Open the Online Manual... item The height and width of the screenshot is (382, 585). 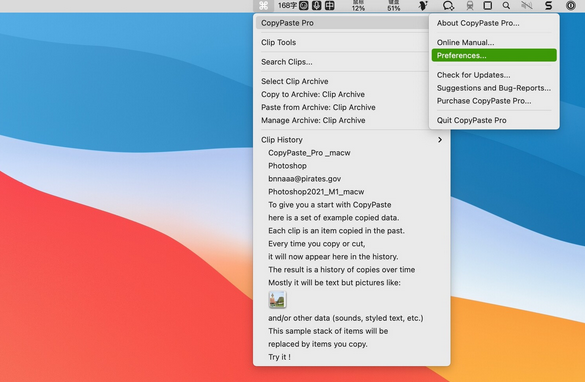click(x=494, y=43)
